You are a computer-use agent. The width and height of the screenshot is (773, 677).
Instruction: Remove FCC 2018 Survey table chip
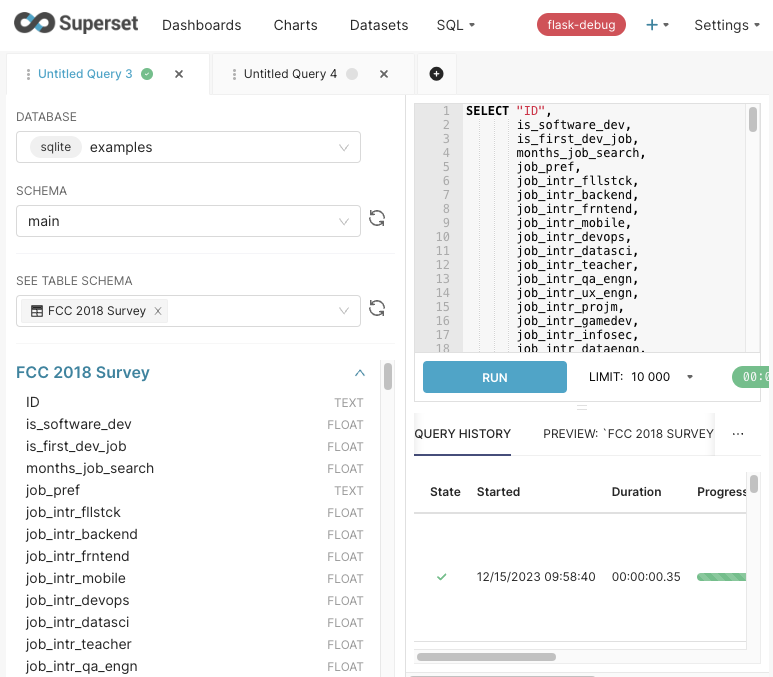tap(157, 311)
